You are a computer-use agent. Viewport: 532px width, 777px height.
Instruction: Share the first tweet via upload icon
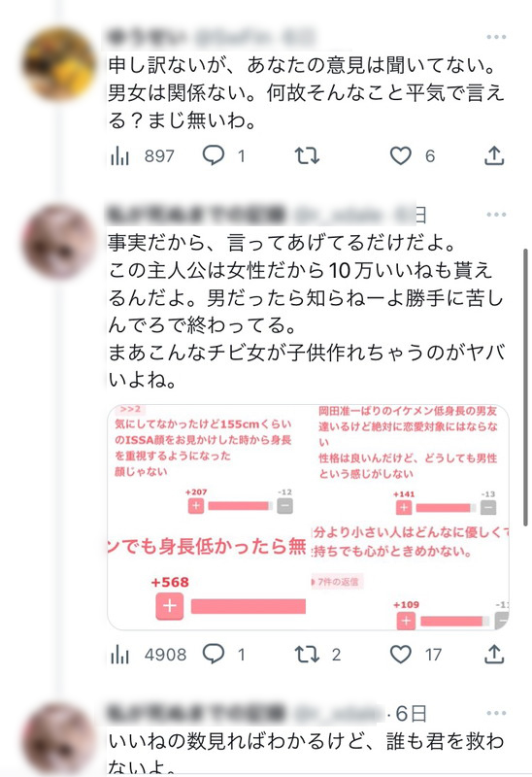494,156
